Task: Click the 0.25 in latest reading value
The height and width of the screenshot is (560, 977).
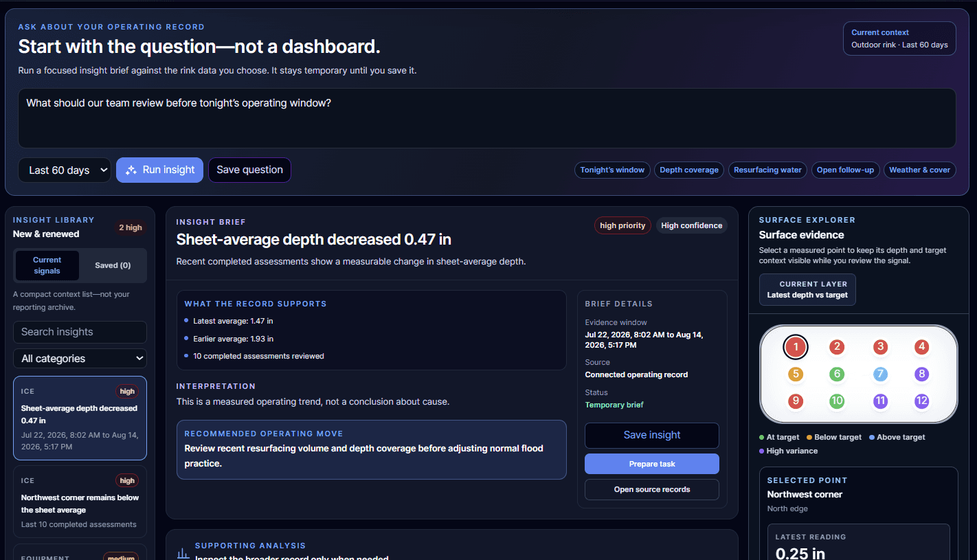Action: pyautogui.click(x=800, y=553)
